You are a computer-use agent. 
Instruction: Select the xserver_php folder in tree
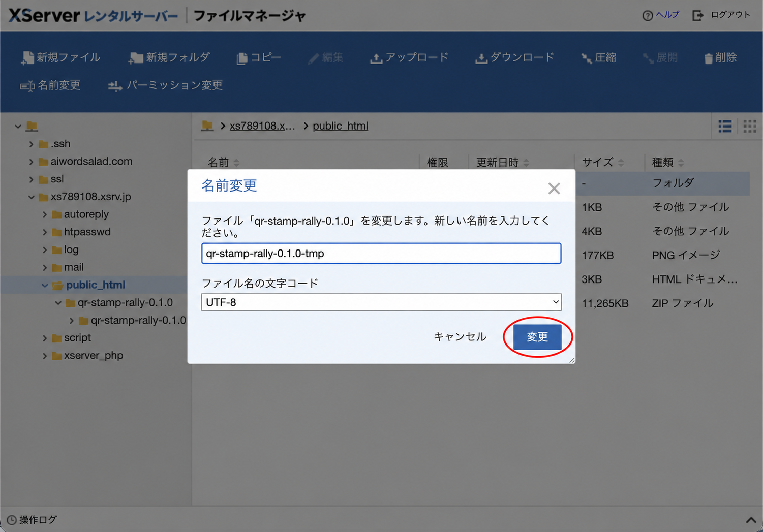87,355
